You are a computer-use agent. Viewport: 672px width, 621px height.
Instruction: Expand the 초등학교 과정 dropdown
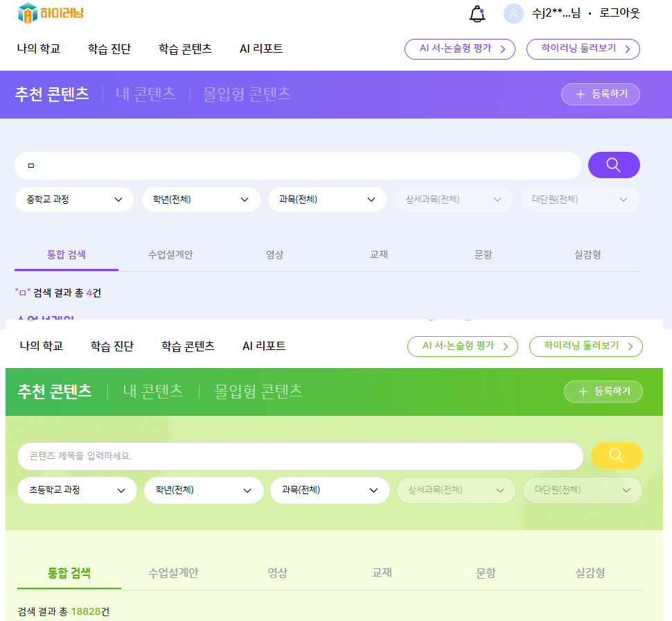coord(77,490)
